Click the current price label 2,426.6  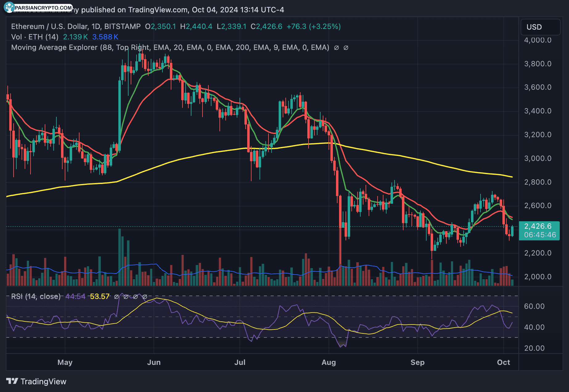[538, 226]
